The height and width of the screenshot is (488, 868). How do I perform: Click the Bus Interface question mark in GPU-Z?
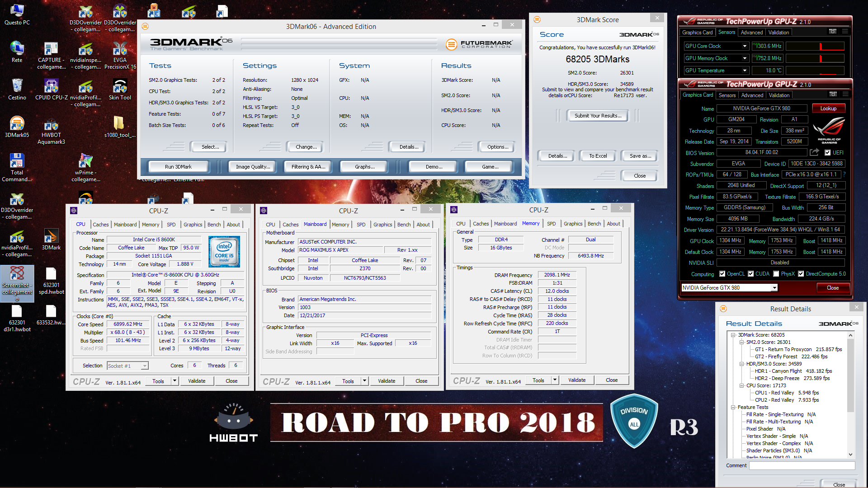point(844,174)
